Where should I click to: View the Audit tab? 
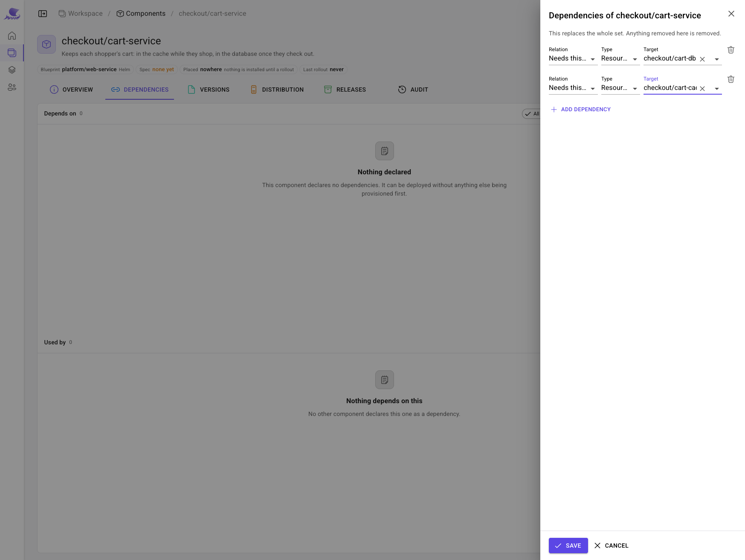pos(413,89)
